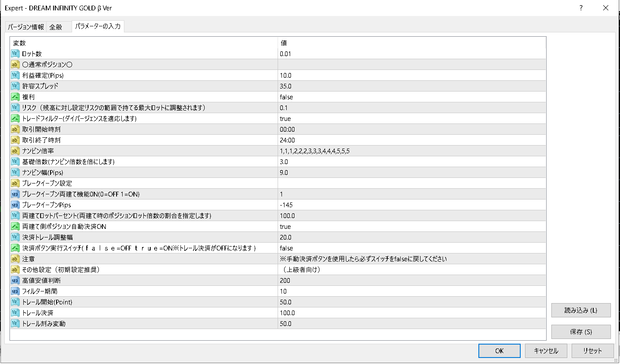Click the icon beside 決済トレール調整幅

[x=15, y=237]
